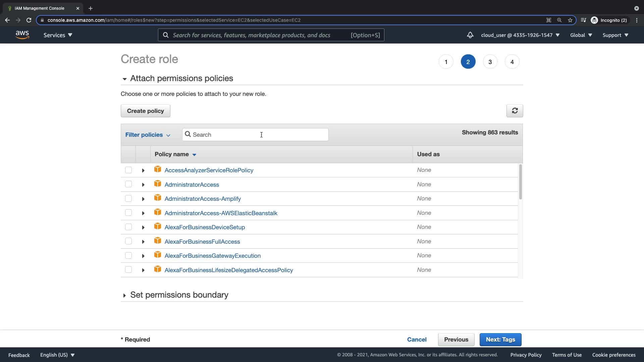Viewport: 644px width, 362px height.
Task: Open the Support menu
Action: point(615,35)
